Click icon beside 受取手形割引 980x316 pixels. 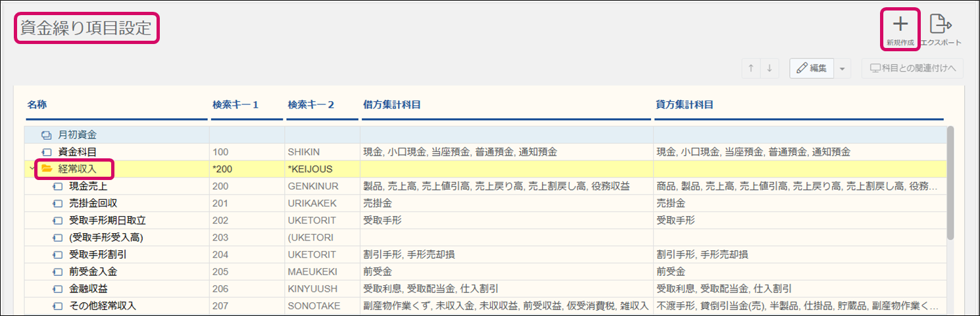click(x=57, y=254)
